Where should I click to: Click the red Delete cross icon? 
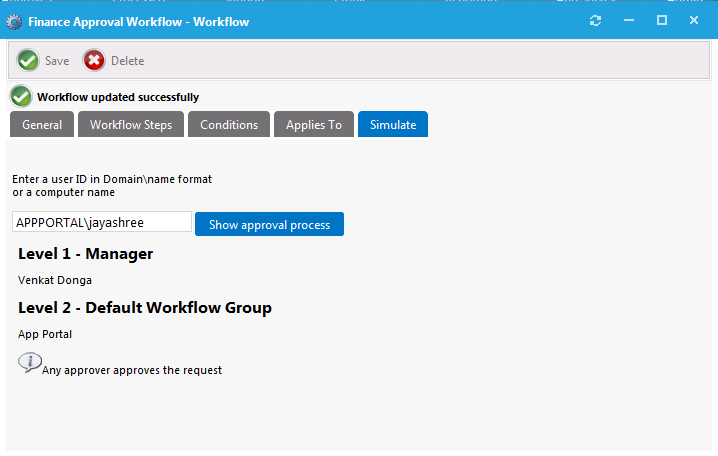(x=94, y=61)
